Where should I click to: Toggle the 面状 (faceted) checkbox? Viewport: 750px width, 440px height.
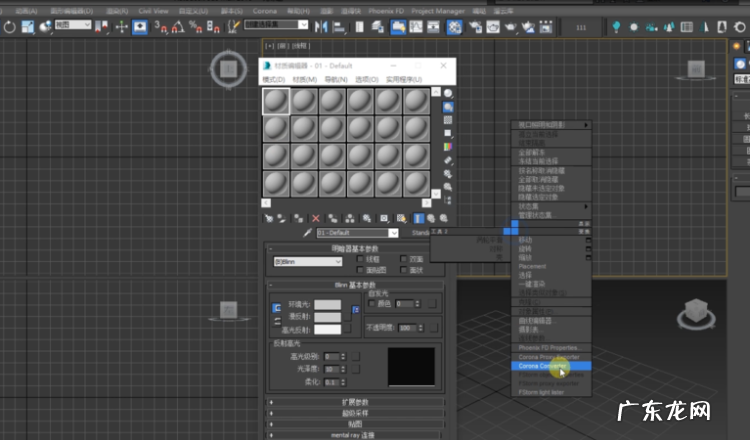[x=403, y=270]
